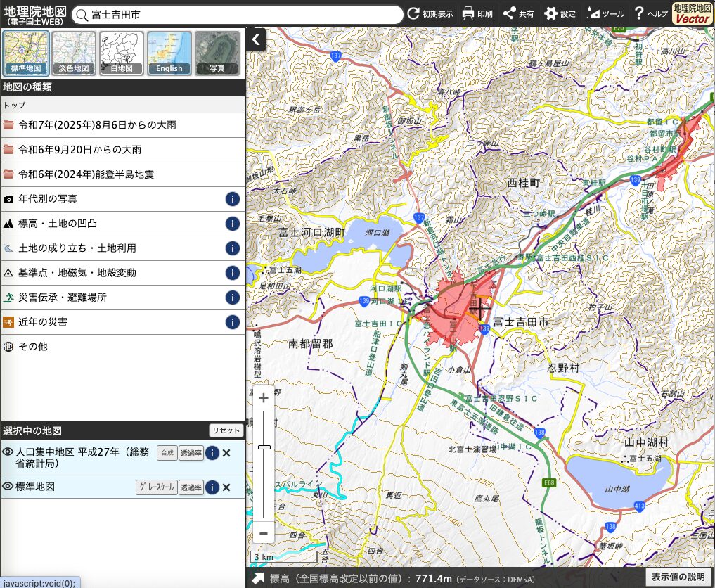Screen dimensions: 715x588
Task: Click the help (ヘルプ) question icon
Action: tap(639, 13)
